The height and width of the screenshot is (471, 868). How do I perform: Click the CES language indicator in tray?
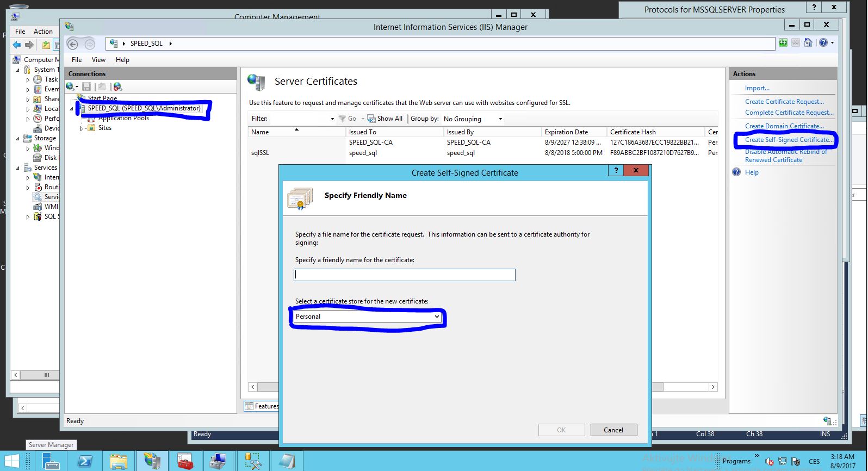point(814,461)
